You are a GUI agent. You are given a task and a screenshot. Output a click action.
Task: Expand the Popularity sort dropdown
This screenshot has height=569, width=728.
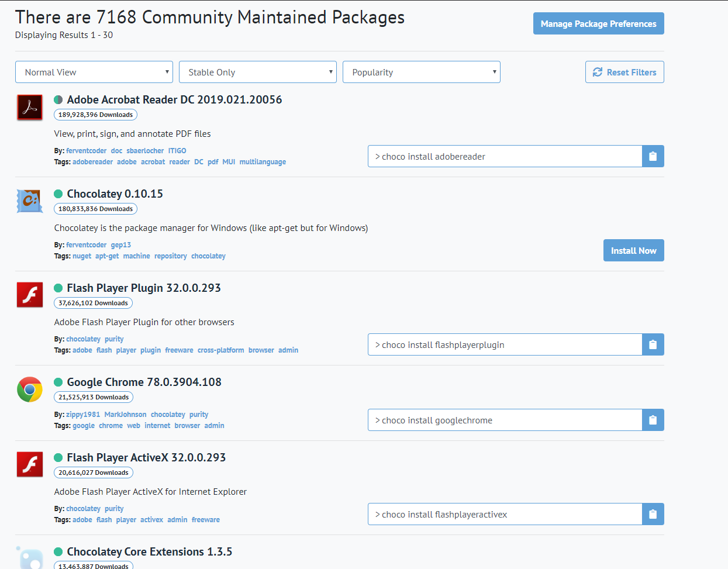coord(422,72)
